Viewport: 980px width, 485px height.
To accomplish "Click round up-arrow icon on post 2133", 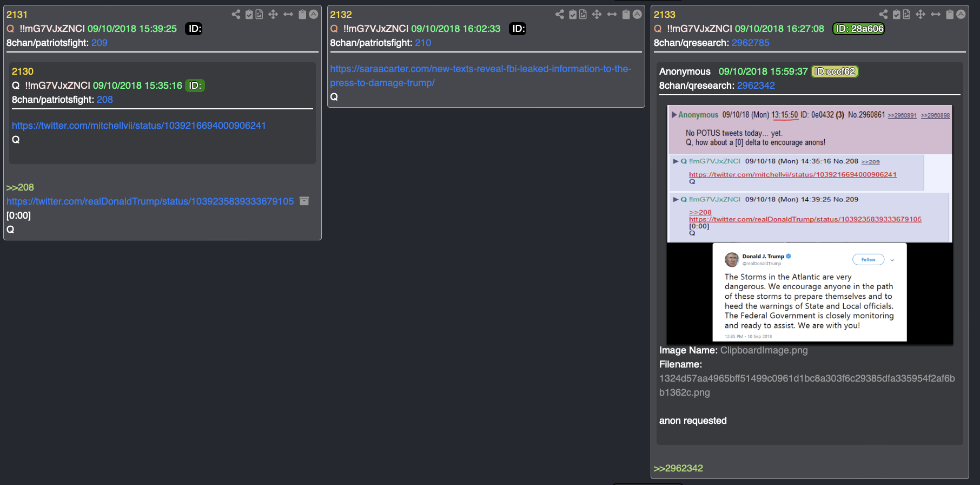I will pos(961,15).
